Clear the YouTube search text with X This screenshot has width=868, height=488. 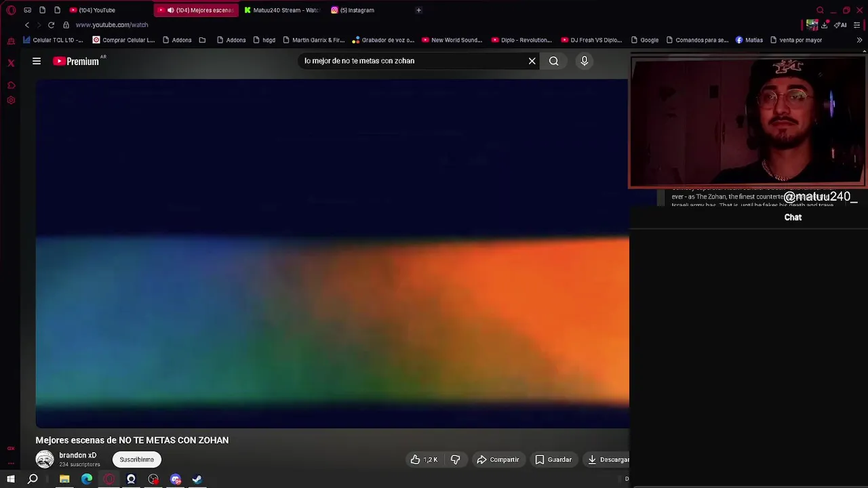pos(532,61)
